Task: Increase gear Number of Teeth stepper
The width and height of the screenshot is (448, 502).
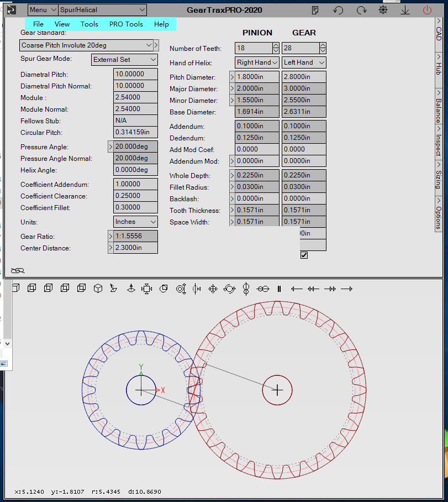Action: click(x=323, y=45)
